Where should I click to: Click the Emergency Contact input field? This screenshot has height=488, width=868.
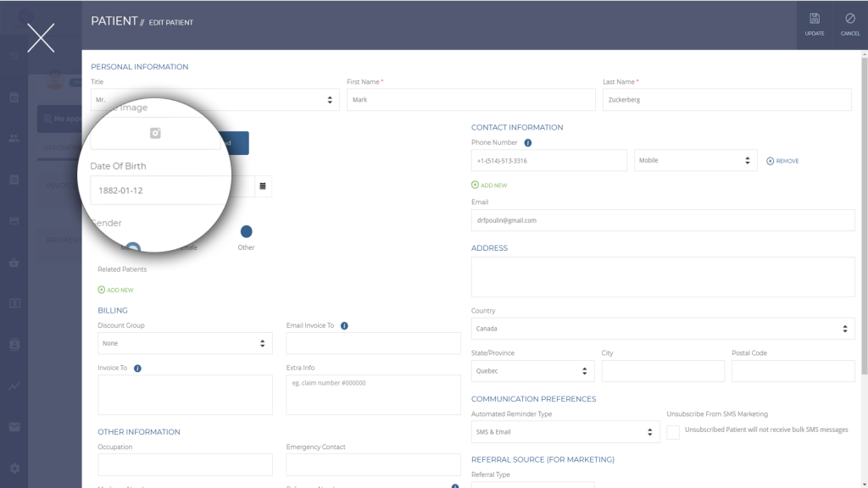(x=373, y=465)
